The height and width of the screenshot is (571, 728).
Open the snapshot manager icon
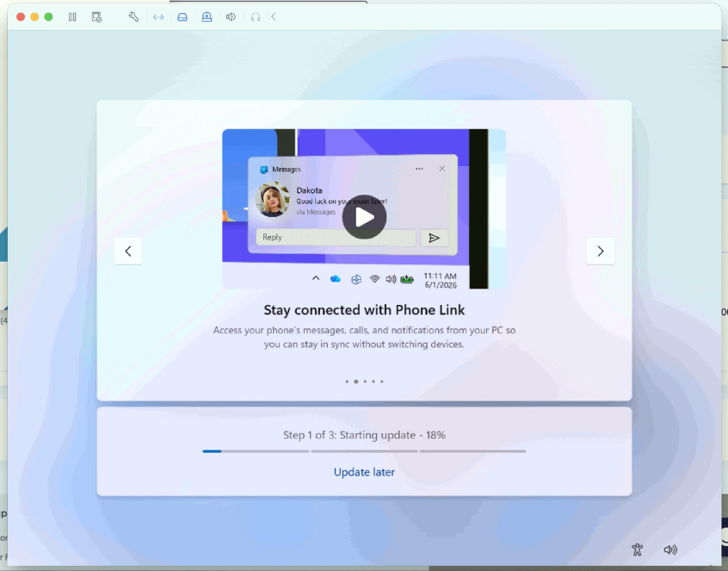tap(96, 17)
